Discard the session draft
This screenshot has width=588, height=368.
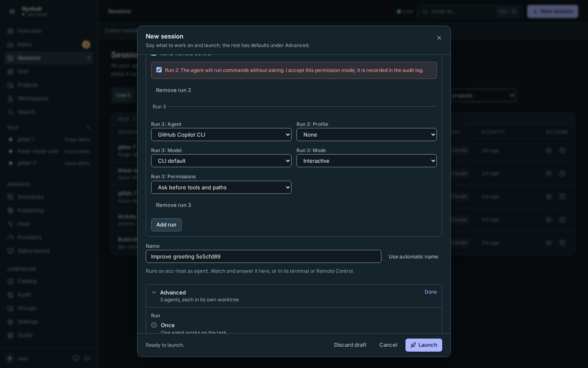(350, 345)
